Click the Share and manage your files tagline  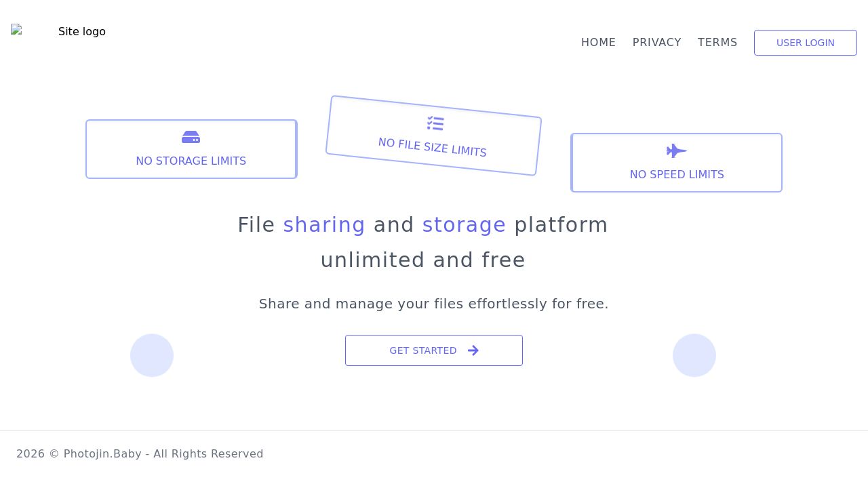click(x=434, y=304)
